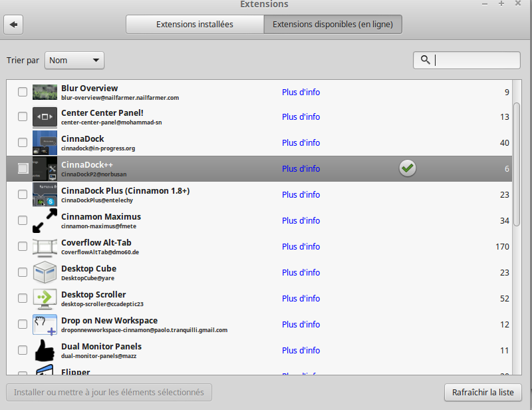The height and width of the screenshot is (410, 532).
Task: Maximize the Extensions window
Action: (x=501, y=3)
